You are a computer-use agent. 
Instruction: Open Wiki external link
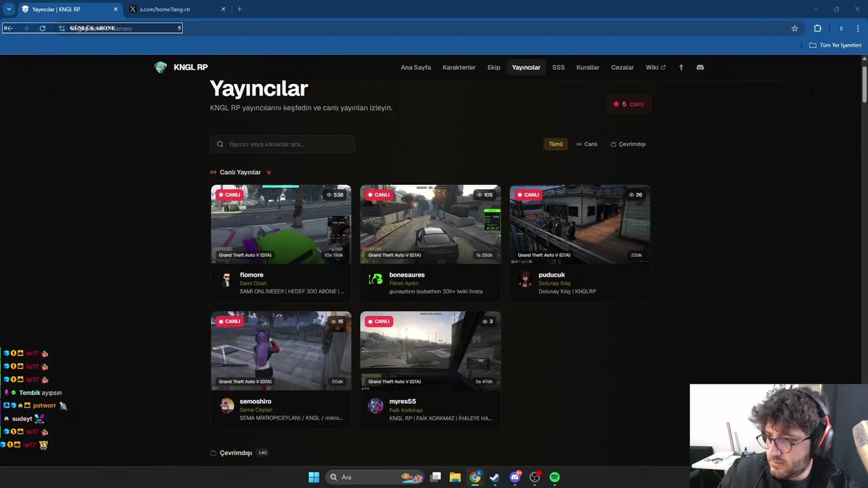(656, 67)
